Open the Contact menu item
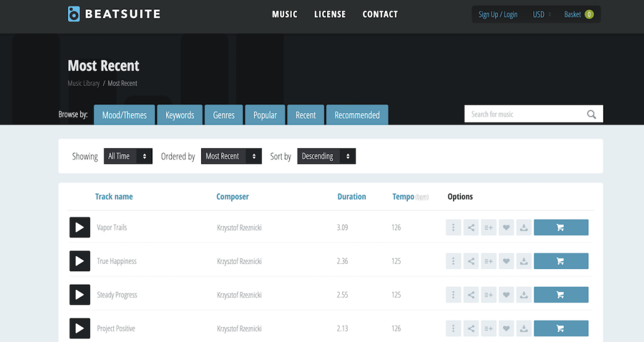The height and width of the screenshot is (342, 644). [x=380, y=14]
